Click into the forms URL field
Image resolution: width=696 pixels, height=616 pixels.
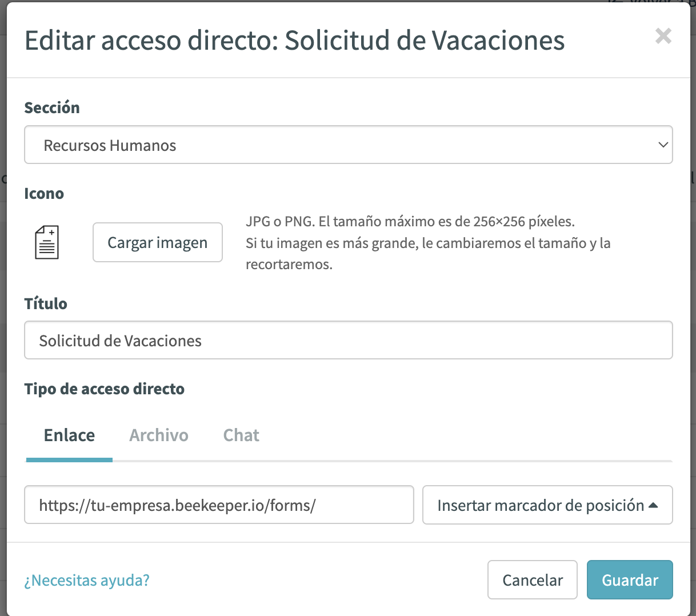[x=219, y=505]
